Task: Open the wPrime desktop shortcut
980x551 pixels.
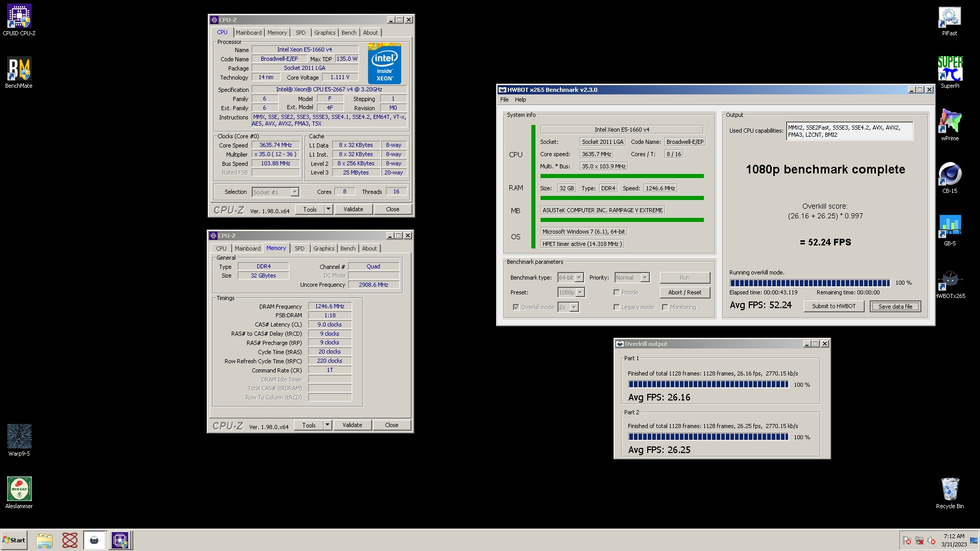Action: pyautogui.click(x=949, y=125)
